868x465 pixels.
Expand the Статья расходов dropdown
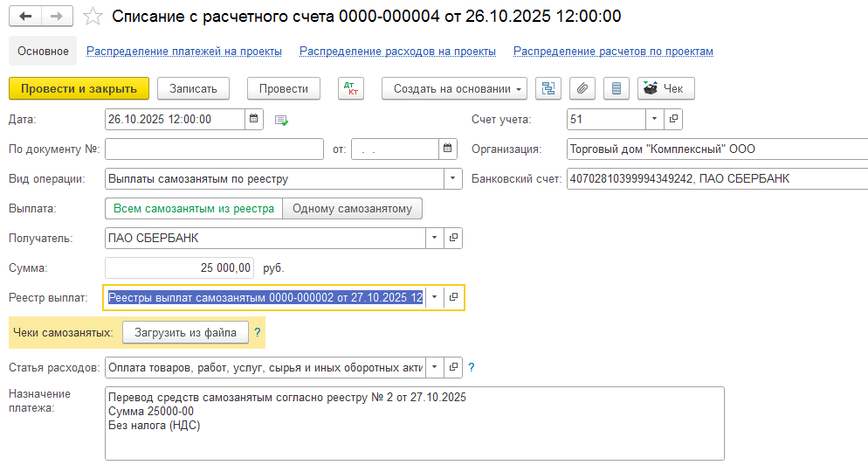tap(435, 367)
